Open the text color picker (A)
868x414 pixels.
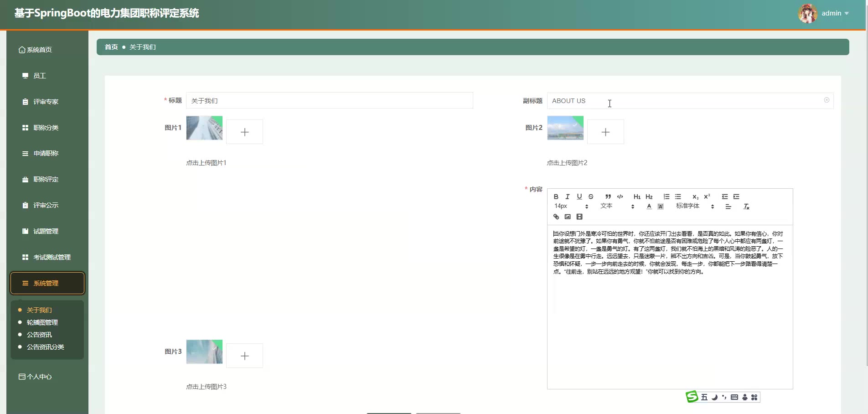(649, 207)
